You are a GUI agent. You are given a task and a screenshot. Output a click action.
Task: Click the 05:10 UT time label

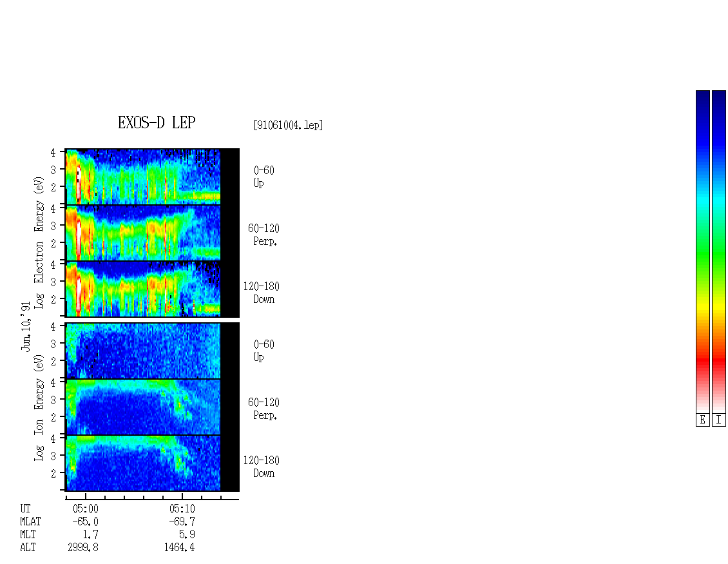[x=182, y=509]
